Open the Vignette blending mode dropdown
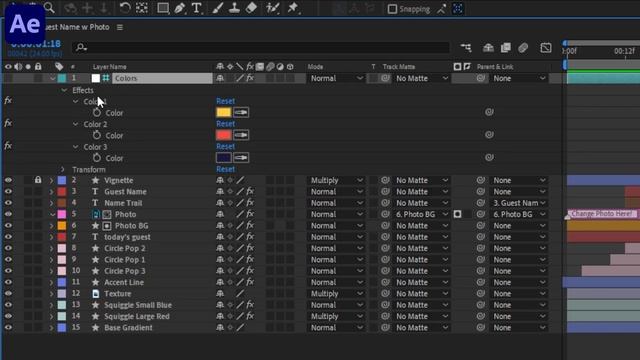Image resolution: width=640 pixels, height=360 pixels. click(x=336, y=180)
